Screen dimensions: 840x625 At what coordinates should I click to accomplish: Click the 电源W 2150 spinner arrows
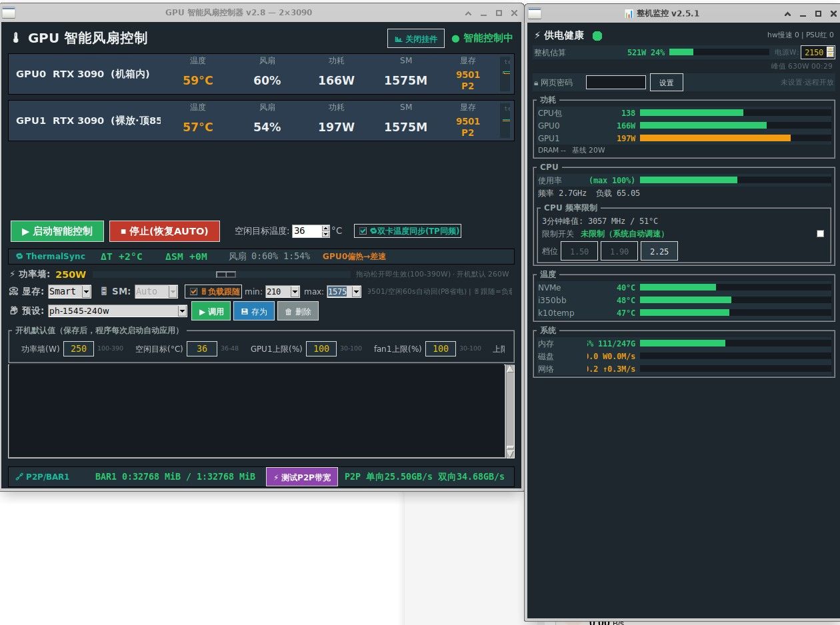[831, 52]
